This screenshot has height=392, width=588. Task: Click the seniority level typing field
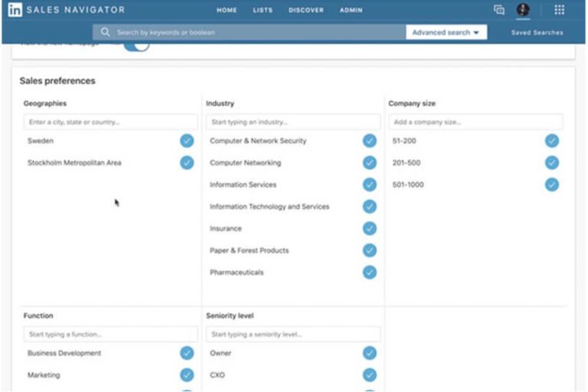coord(293,335)
